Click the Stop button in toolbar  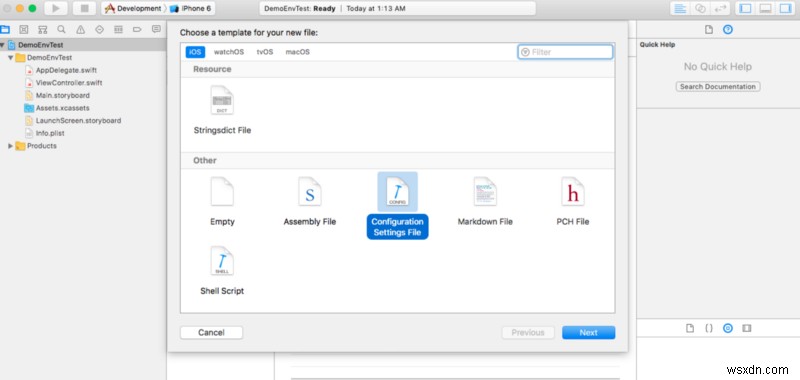pyautogui.click(x=85, y=8)
